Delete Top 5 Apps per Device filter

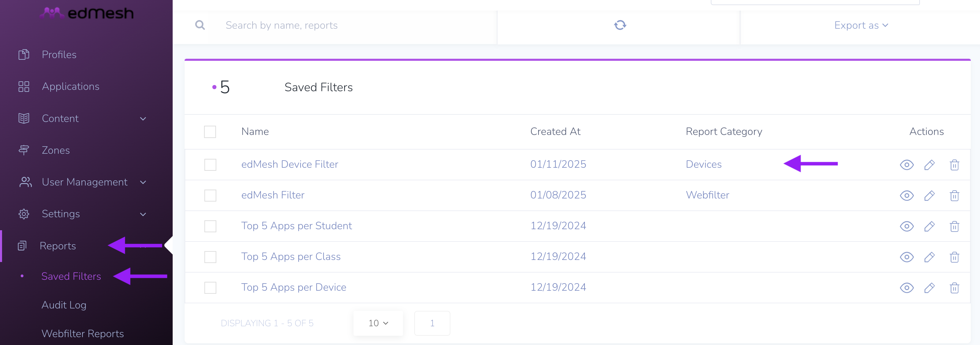point(954,288)
